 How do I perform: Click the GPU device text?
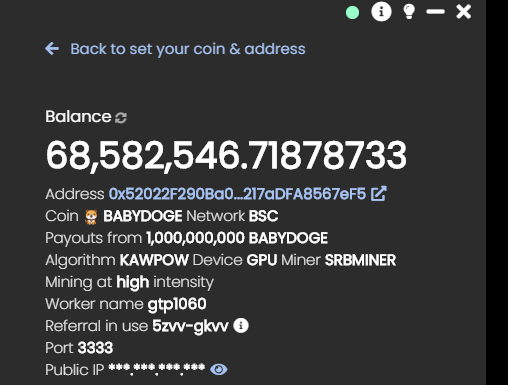click(262, 260)
